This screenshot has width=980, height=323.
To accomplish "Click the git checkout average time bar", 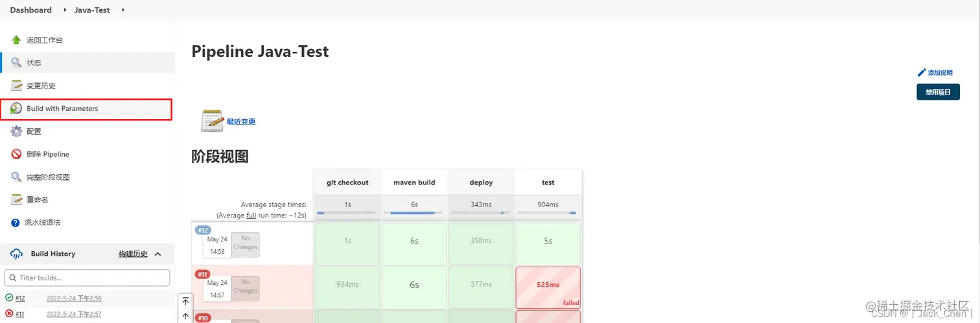I will pyautogui.click(x=347, y=213).
